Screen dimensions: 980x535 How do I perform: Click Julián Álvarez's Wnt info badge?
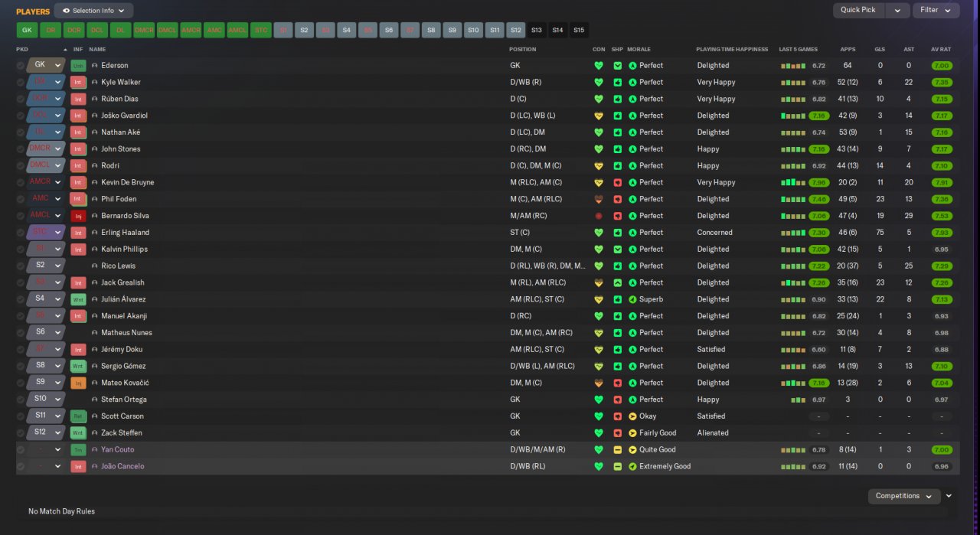78,299
